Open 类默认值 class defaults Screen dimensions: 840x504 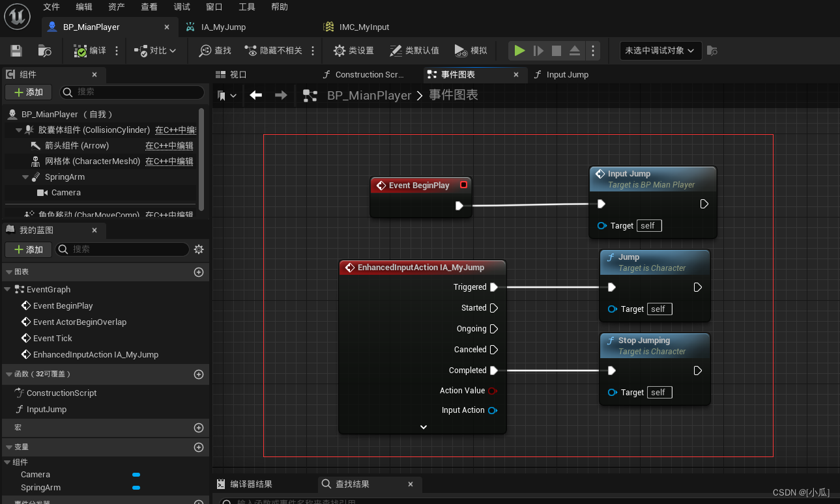[414, 50]
